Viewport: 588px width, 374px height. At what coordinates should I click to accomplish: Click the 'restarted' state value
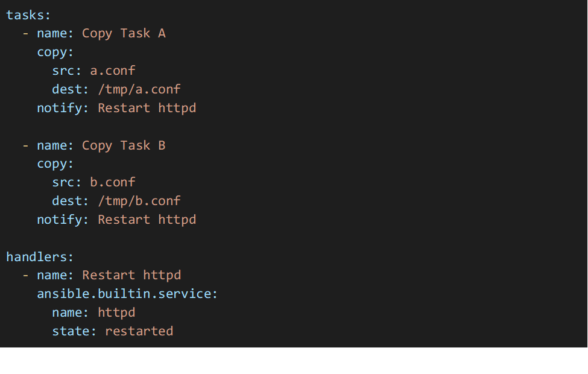[139, 331]
